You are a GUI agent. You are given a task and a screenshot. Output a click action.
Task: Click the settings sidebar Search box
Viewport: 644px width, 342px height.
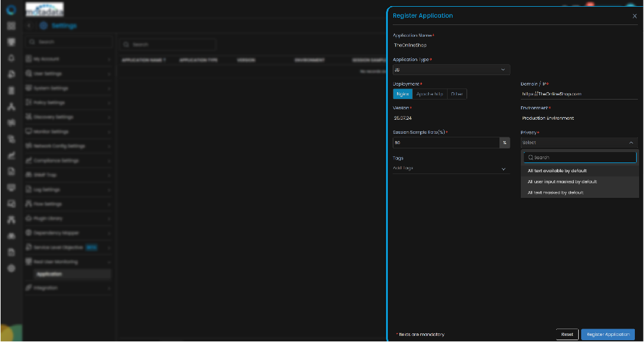point(68,42)
